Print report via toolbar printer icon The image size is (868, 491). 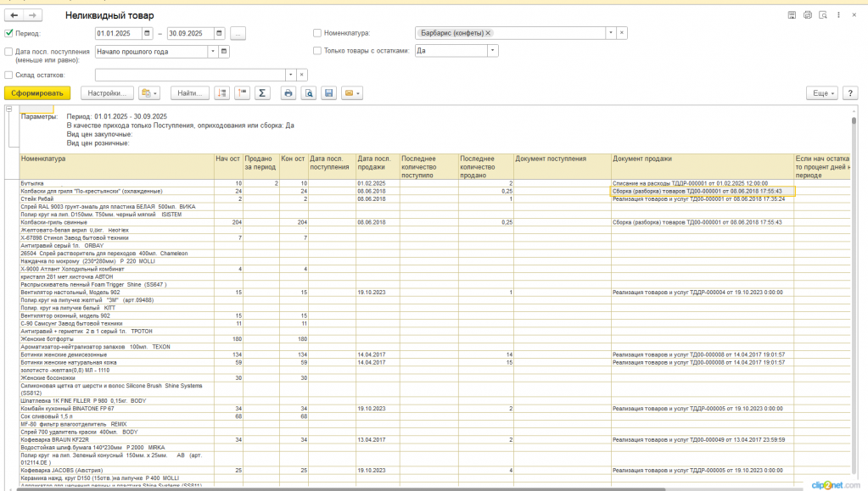(288, 93)
